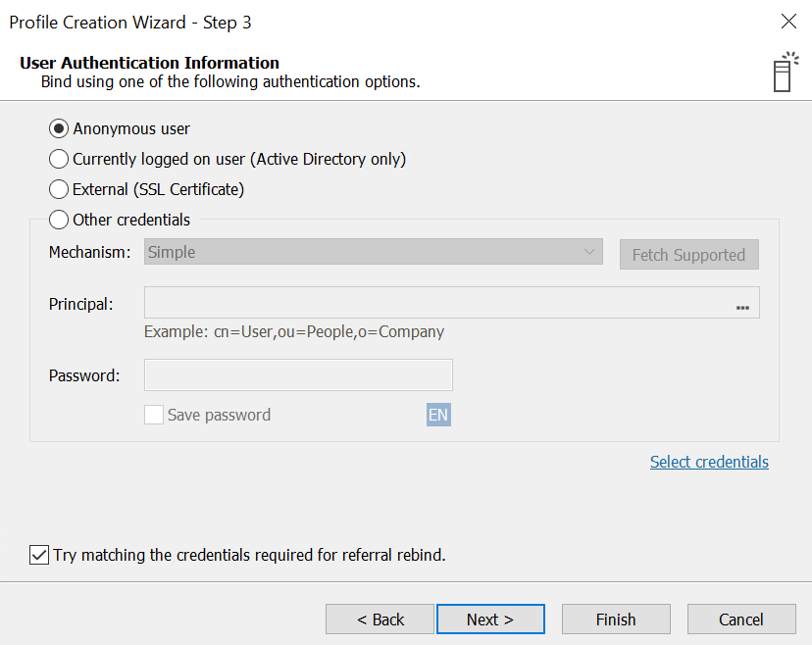Click the server wizard icon in header
Viewport: 812px width, 645px height.
click(784, 71)
